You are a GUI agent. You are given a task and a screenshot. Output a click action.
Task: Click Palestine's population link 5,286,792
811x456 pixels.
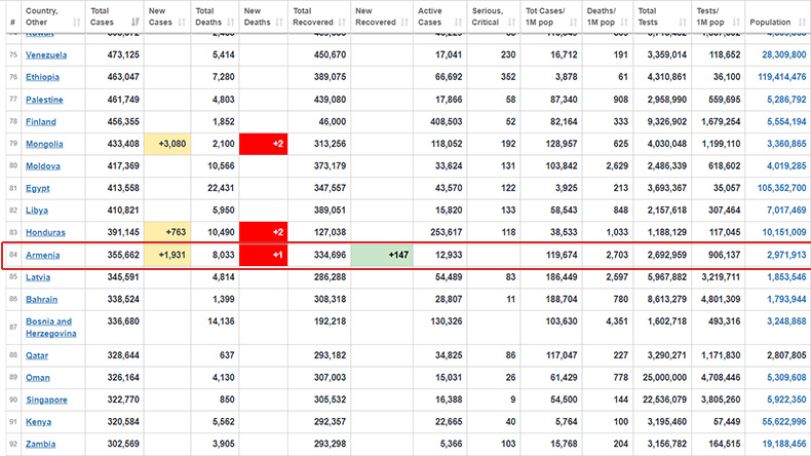(x=787, y=100)
